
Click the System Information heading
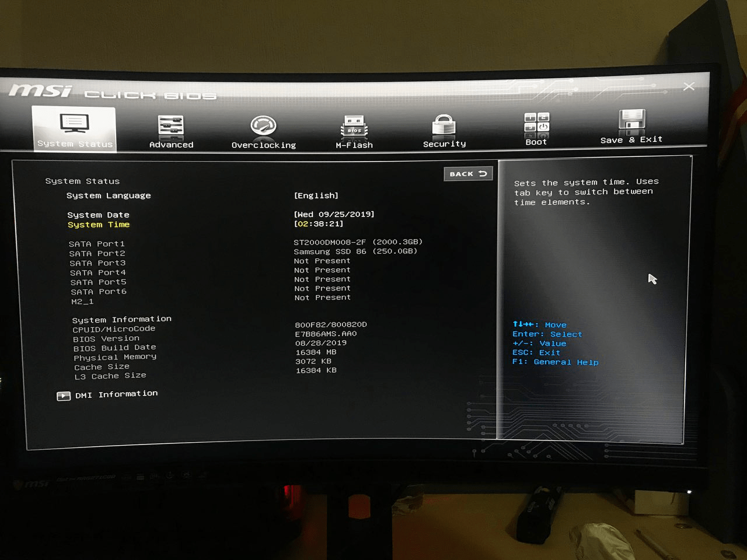122,319
